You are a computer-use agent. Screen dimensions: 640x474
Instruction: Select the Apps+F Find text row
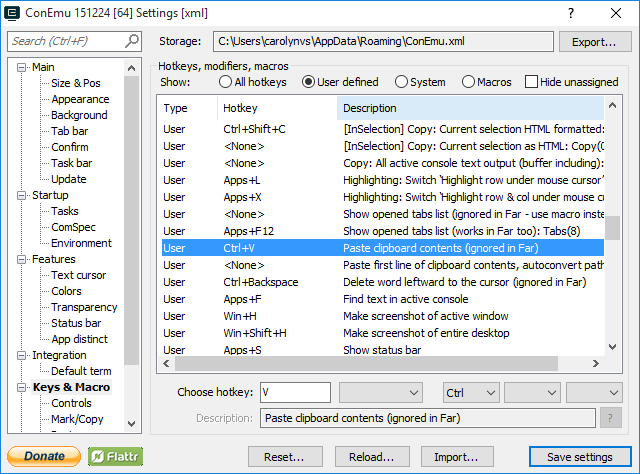[x=383, y=299]
